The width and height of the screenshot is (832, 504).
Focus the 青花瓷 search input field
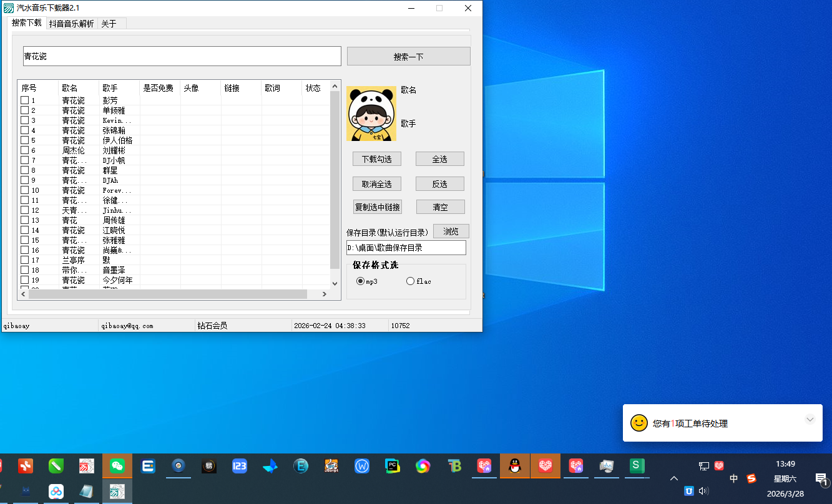pyautogui.click(x=182, y=56)
